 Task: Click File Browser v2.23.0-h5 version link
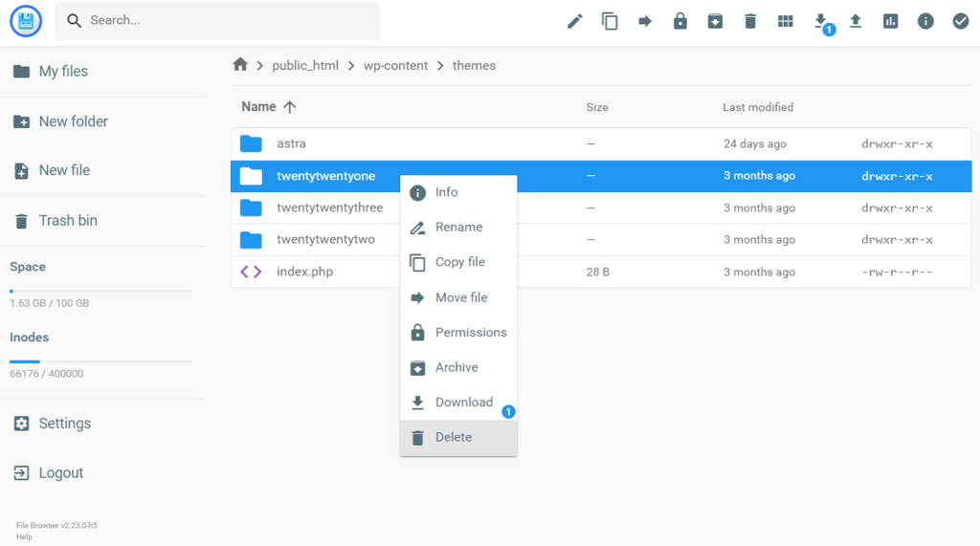tap(56, 525)
